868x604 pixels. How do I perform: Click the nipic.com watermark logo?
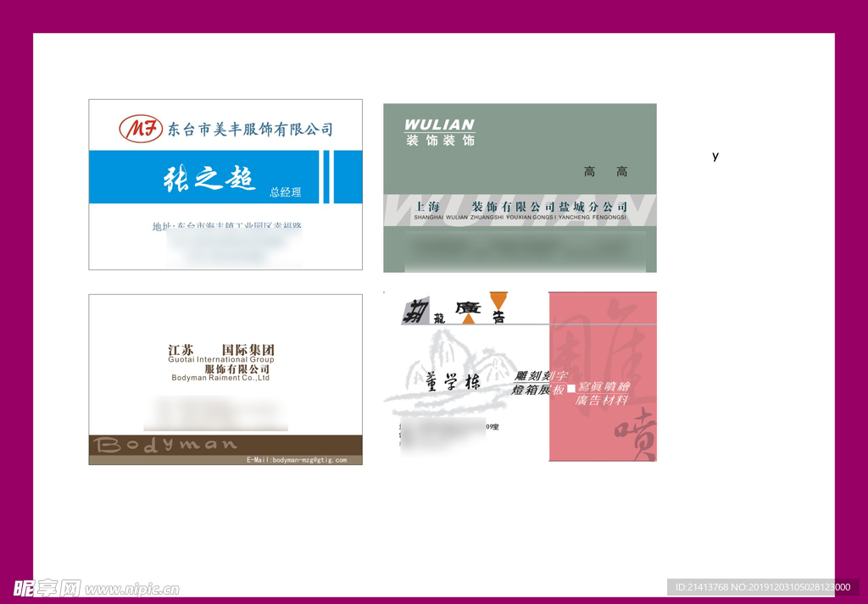coord(96,588)
